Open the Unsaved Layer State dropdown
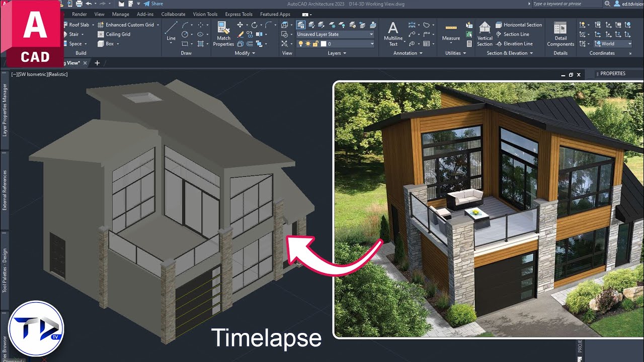This screenshot has width=644, height=362. (x=371, y=34)
